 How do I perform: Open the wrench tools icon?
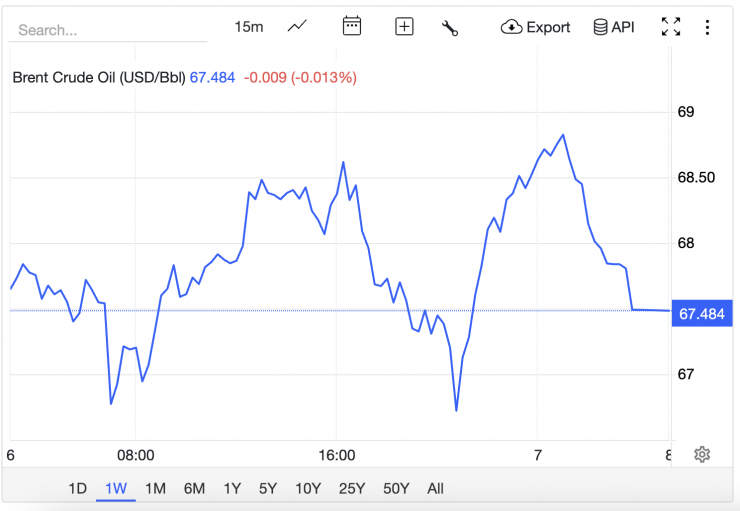tap(450, 27)
